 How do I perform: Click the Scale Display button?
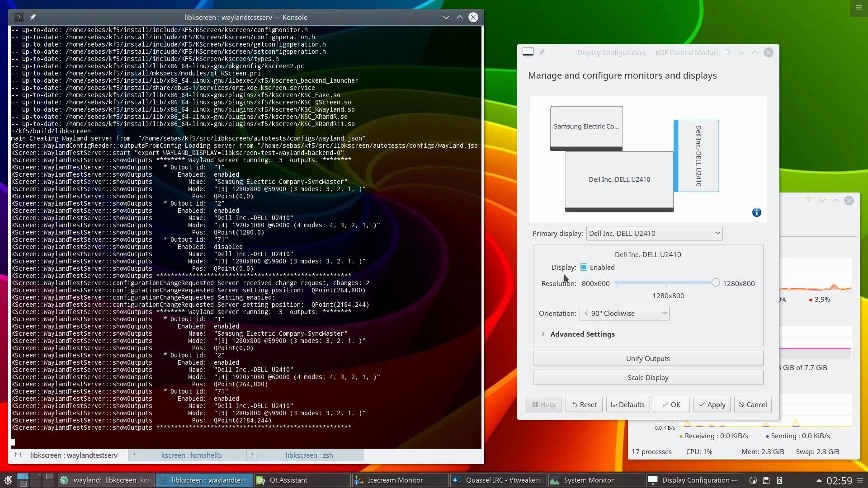point(647,377)
